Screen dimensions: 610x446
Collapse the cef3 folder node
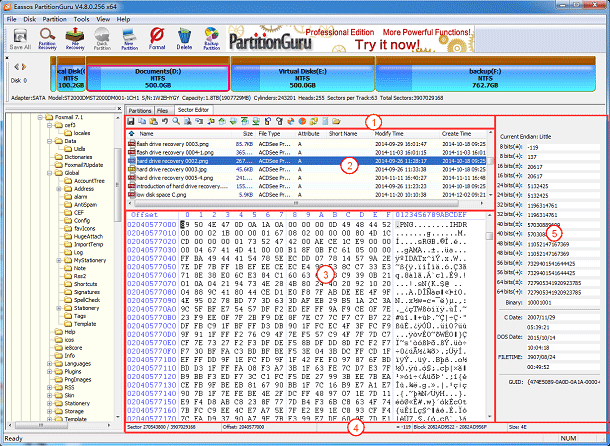49,125
